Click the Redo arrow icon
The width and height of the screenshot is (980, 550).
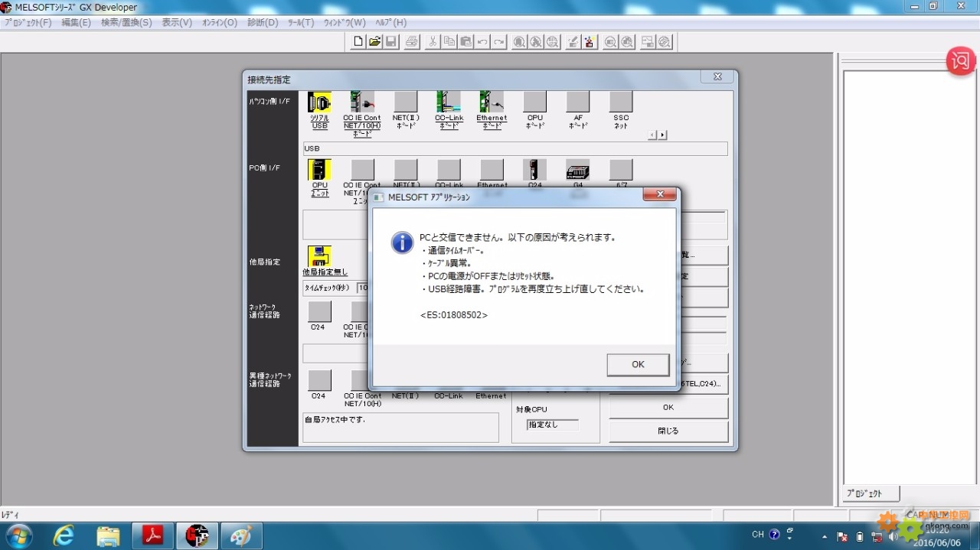coord(498,42)
